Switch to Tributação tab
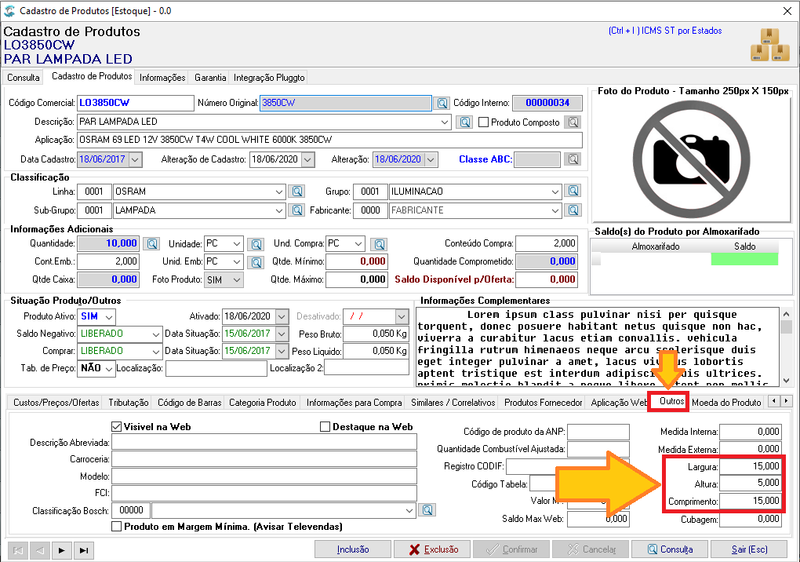The height and width of the screenshot is (562, 800). (128, 402)
